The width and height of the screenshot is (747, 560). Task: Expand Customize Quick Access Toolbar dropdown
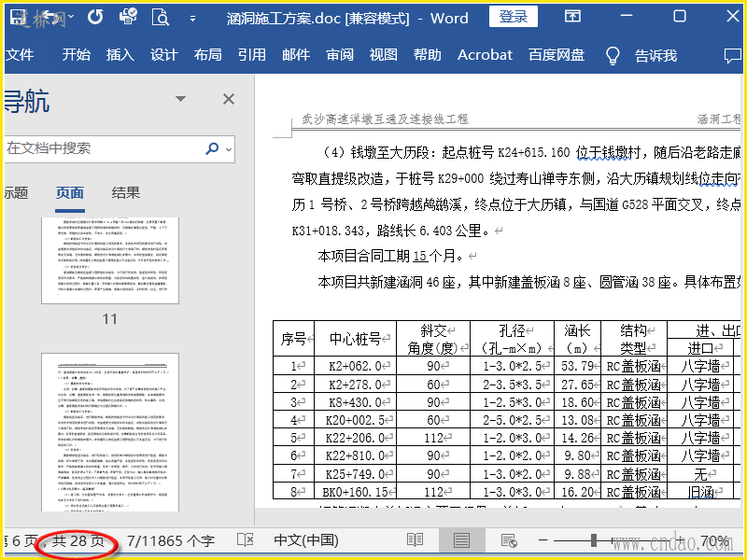click(190, 17)
